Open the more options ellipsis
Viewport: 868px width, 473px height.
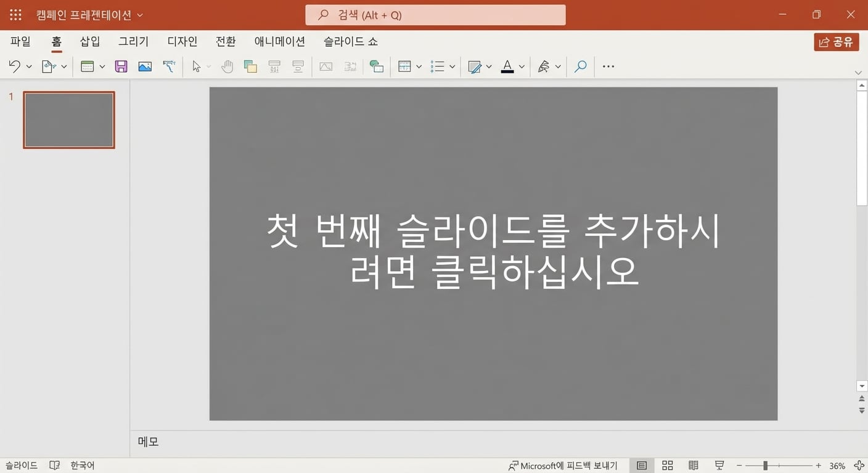[608, 67]
